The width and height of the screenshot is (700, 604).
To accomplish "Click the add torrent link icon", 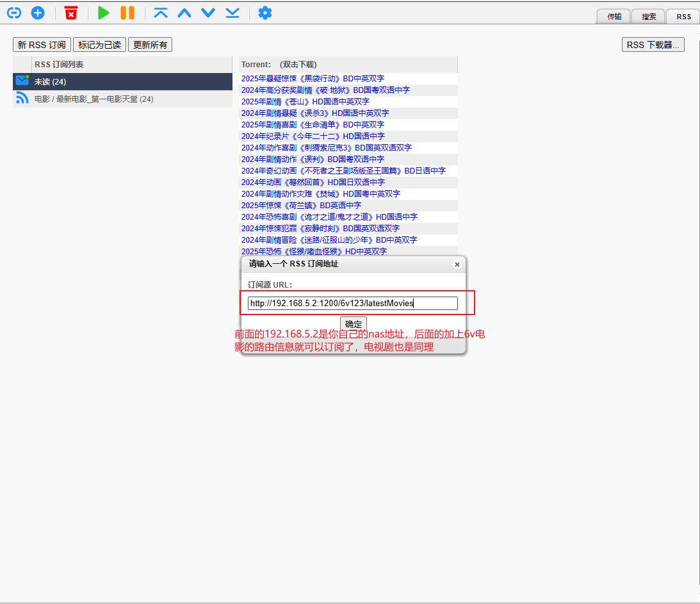I will (13, 13).
